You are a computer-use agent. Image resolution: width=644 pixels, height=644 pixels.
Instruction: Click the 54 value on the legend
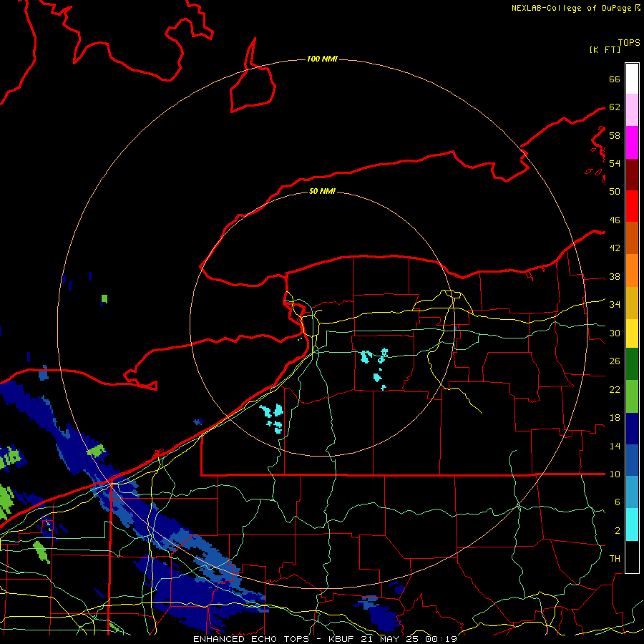[615, 163]
